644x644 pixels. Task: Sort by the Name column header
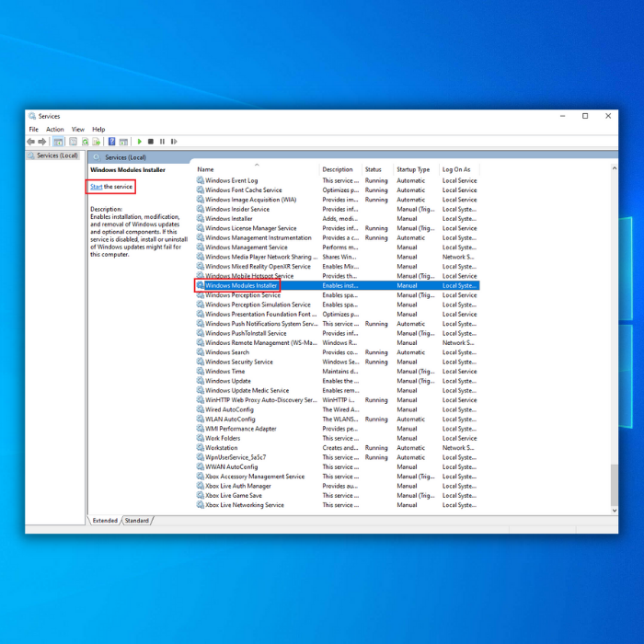click(x=257, y=169)
